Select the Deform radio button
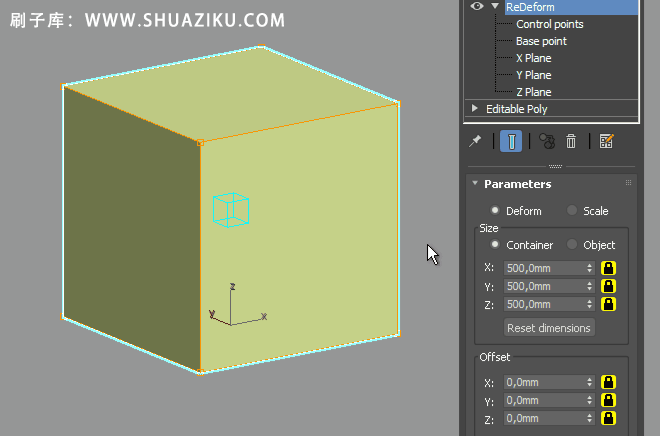 (494, 211)
